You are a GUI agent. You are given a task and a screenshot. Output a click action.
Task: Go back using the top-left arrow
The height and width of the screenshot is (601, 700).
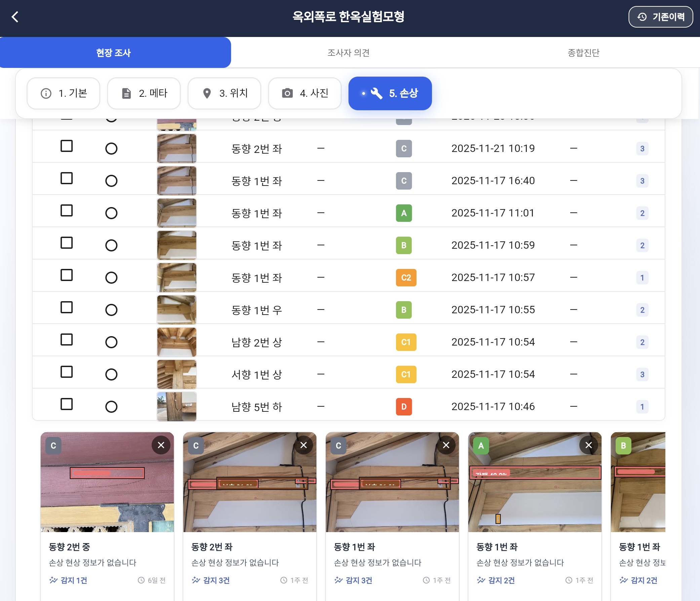point(15,16)
